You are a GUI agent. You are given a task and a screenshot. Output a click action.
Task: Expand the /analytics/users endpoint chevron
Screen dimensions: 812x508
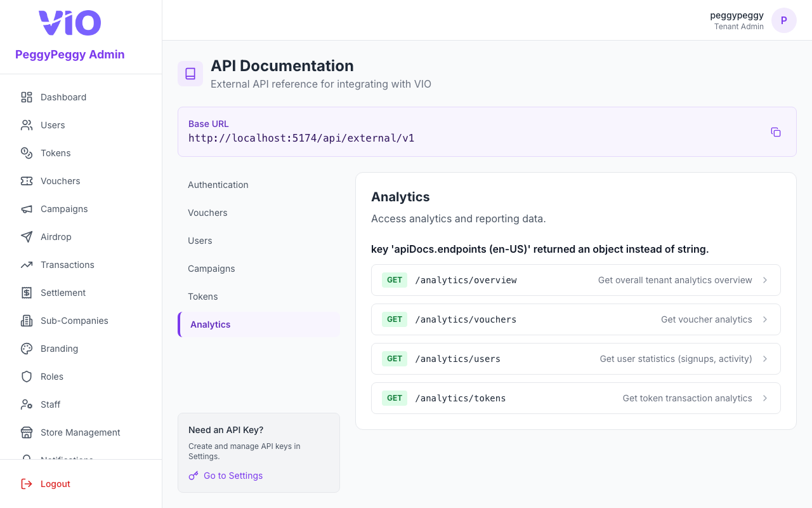pyautogui.click(x=765, y=359)
